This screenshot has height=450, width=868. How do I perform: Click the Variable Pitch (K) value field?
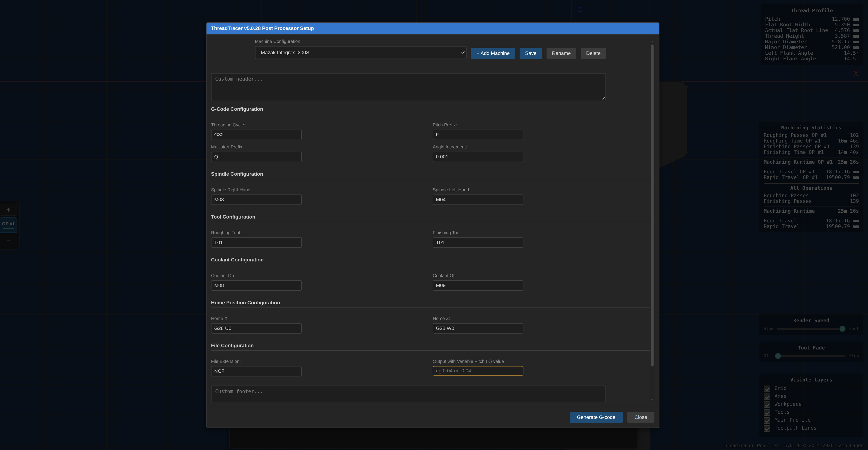[477, 371]
